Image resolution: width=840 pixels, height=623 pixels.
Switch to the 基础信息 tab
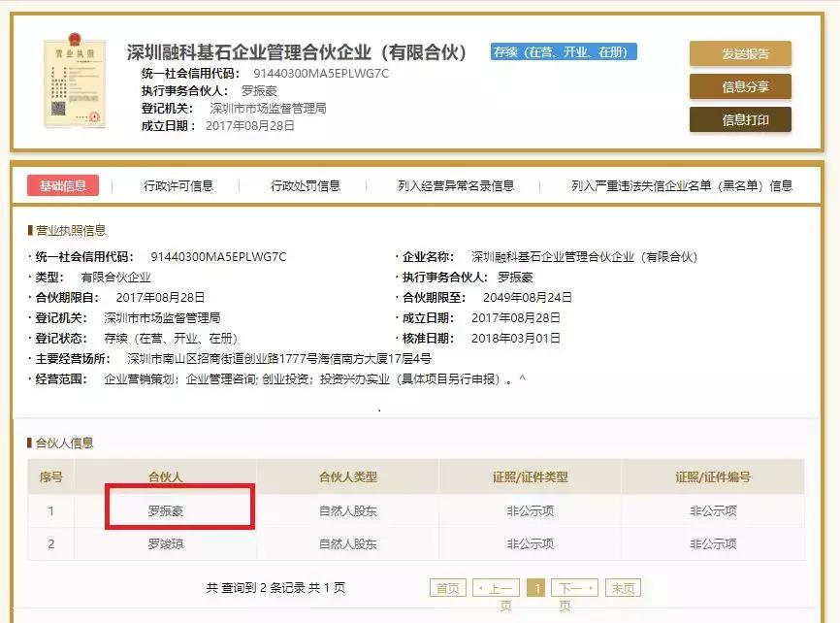(x=63, y=184)
